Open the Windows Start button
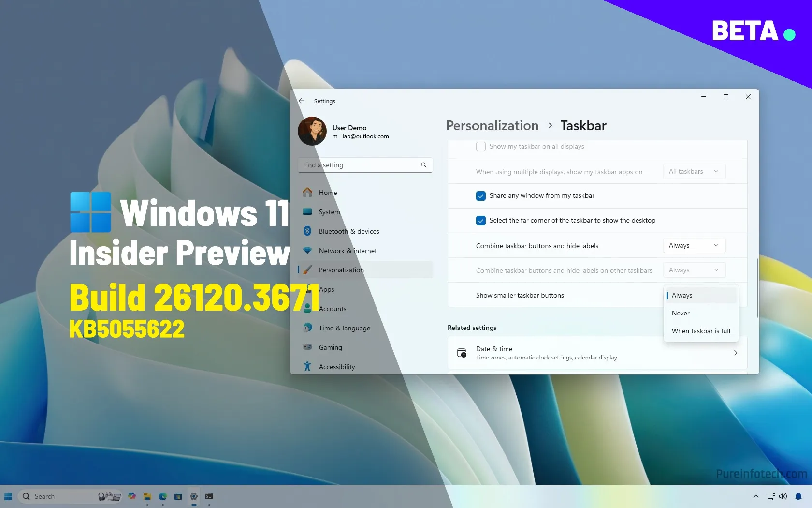 click(x=8, y=496)
